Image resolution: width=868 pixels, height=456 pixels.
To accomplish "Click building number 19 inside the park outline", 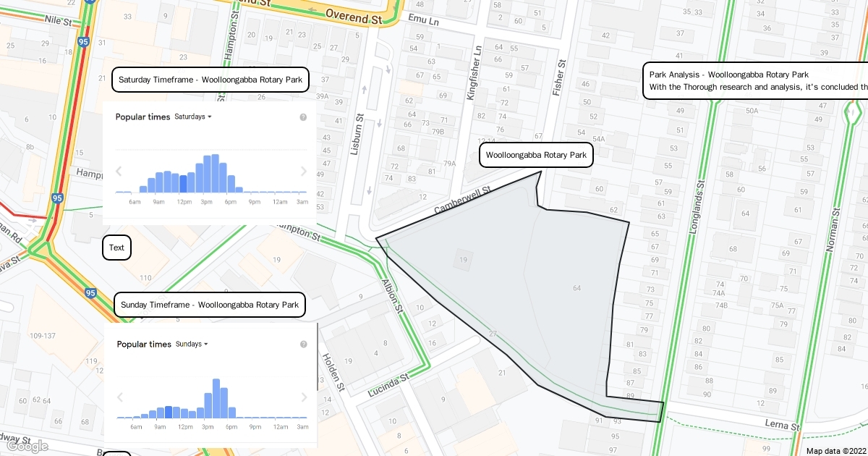I will [x=463, y=259].
